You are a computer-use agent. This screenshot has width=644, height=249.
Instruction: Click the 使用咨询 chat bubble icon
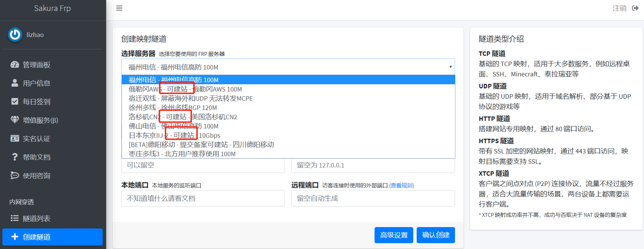(x=15, y=175)
